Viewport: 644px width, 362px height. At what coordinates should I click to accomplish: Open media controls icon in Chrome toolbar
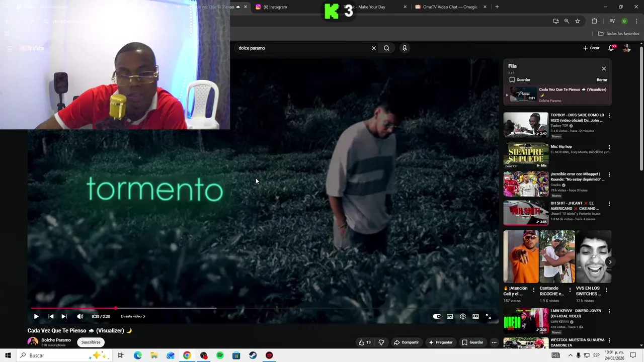[x=612, y=21]
